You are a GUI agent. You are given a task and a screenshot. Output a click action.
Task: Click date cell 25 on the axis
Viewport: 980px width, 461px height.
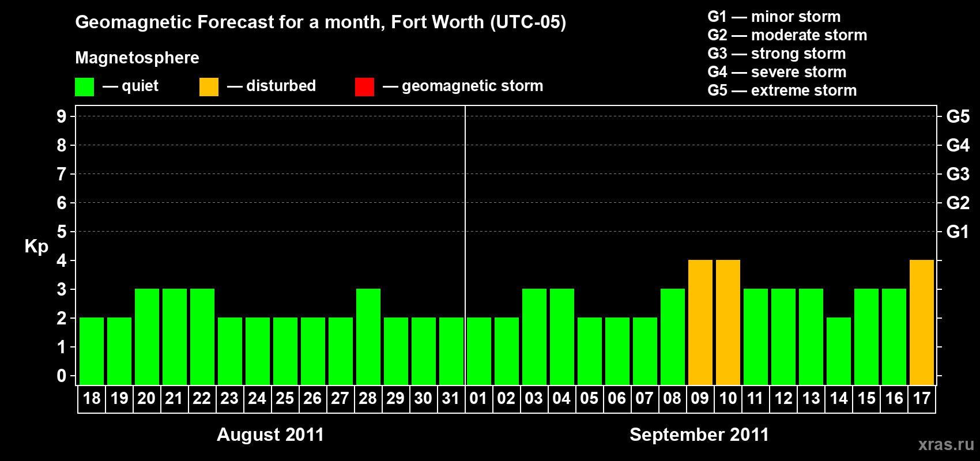coord(285,399)
